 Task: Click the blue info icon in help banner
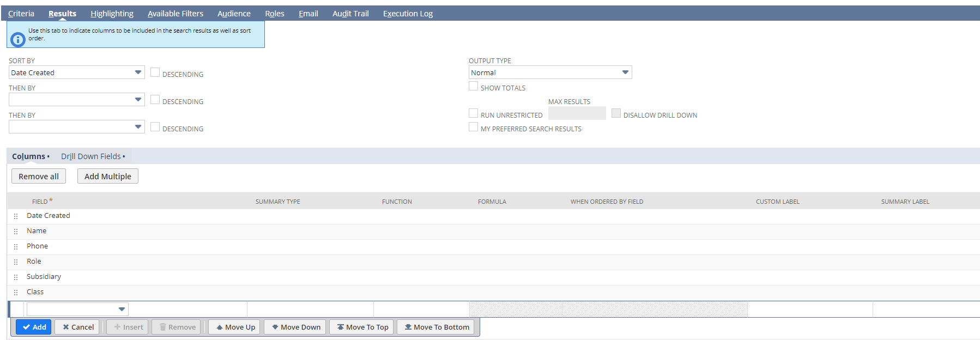[18, 39]
